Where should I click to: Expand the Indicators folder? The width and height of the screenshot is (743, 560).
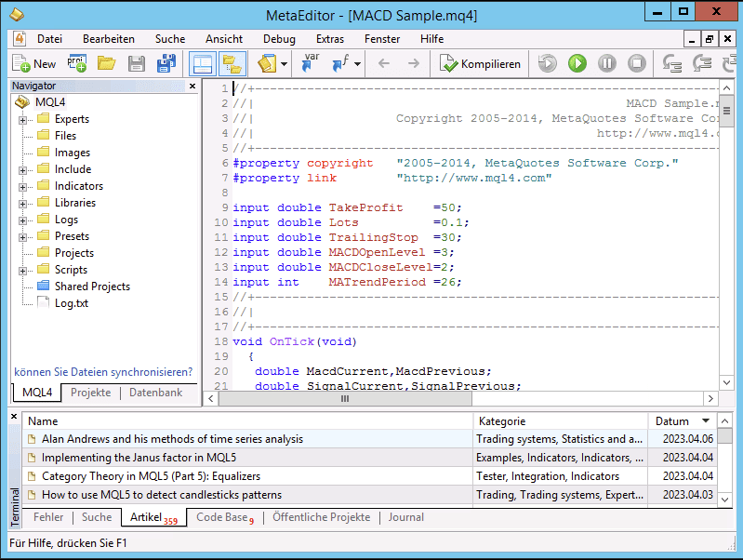click(x=22, y=187)
